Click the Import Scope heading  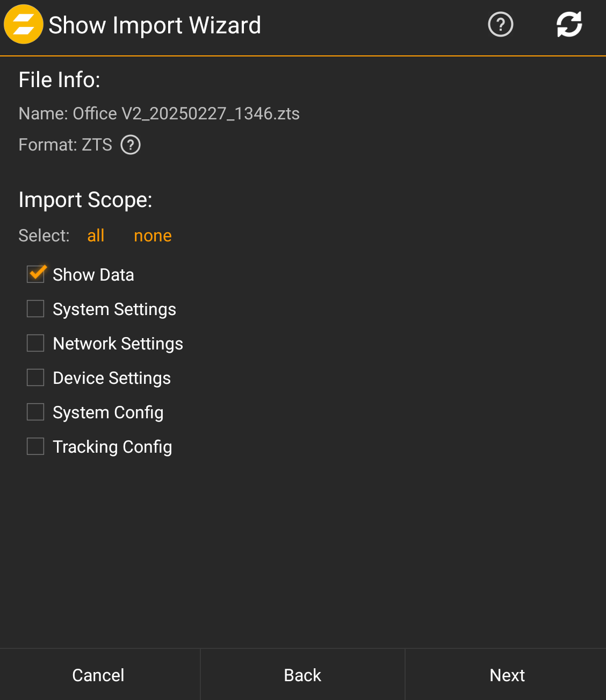coord(85,199)
